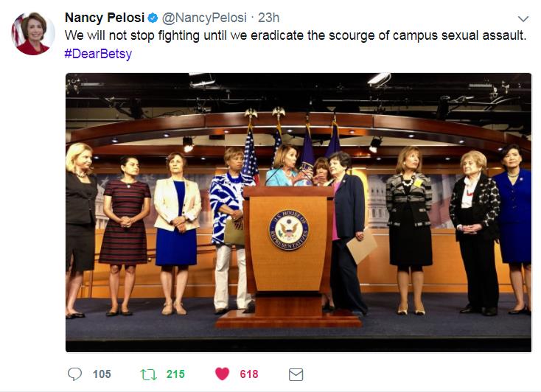
Task: Click the 215 retweets count
Action: click(175, 374)
